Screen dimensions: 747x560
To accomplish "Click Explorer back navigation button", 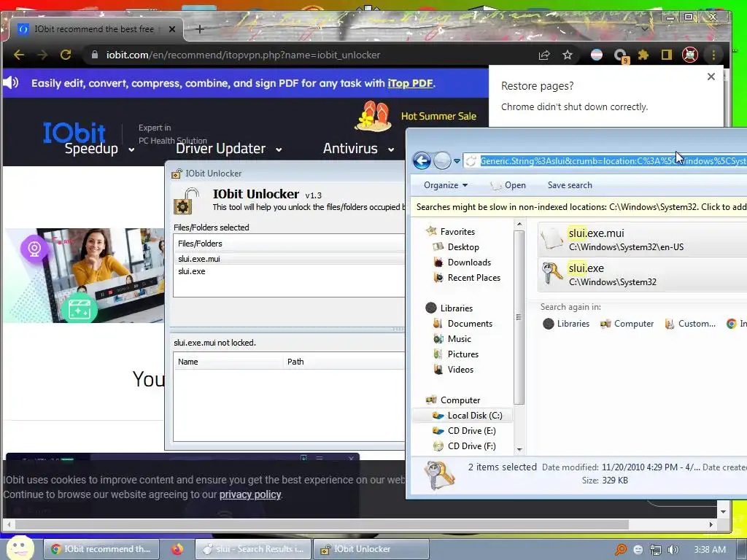I will click(422, 160).
